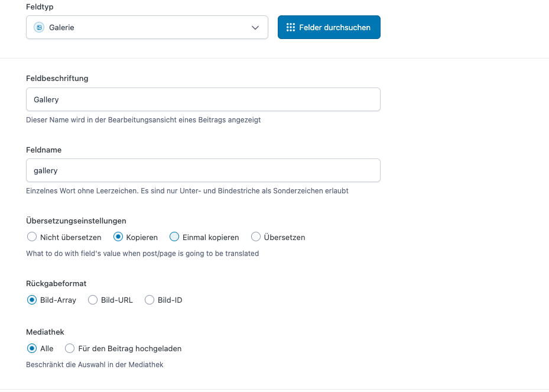Click into the Feldname text field
The image size is (549, 392).
click(203, 170)
